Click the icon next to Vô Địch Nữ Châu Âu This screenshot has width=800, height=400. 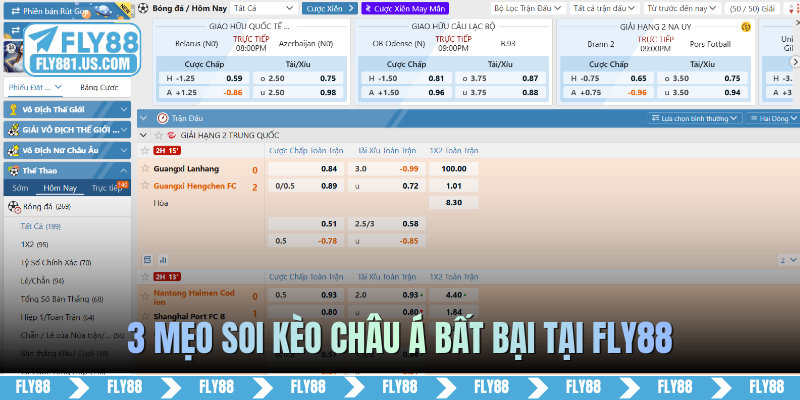click(14, 150)
